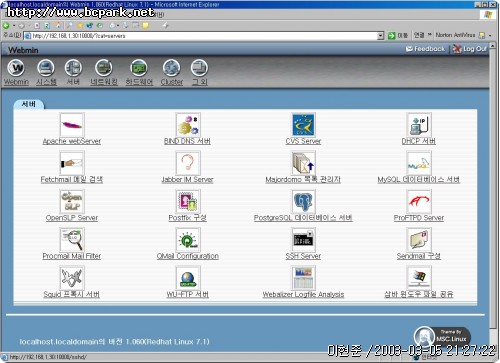Click the browser Back toolbar button

point(6,25)
